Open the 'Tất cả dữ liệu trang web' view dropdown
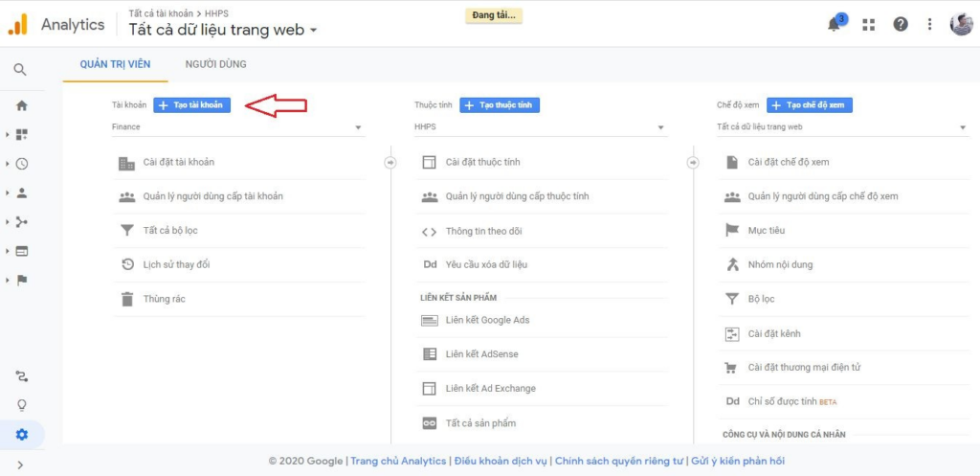This screenshot has width=980, height=476. [841, 127]
